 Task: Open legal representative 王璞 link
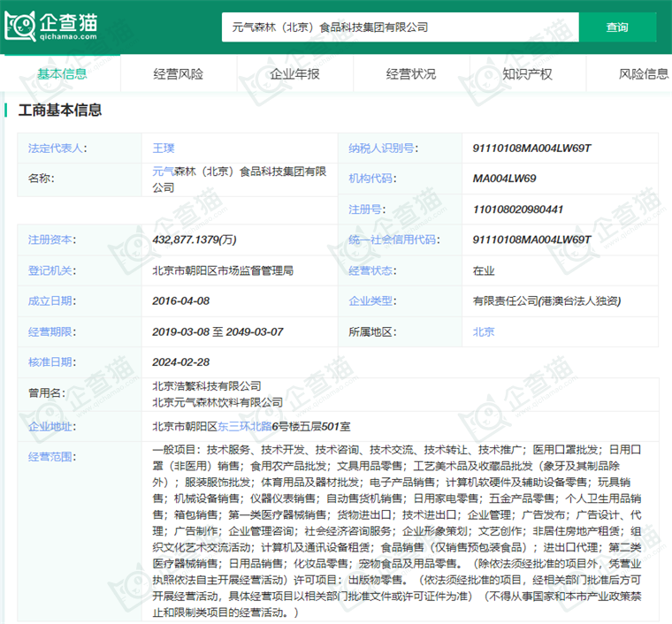tap(164, 148)
